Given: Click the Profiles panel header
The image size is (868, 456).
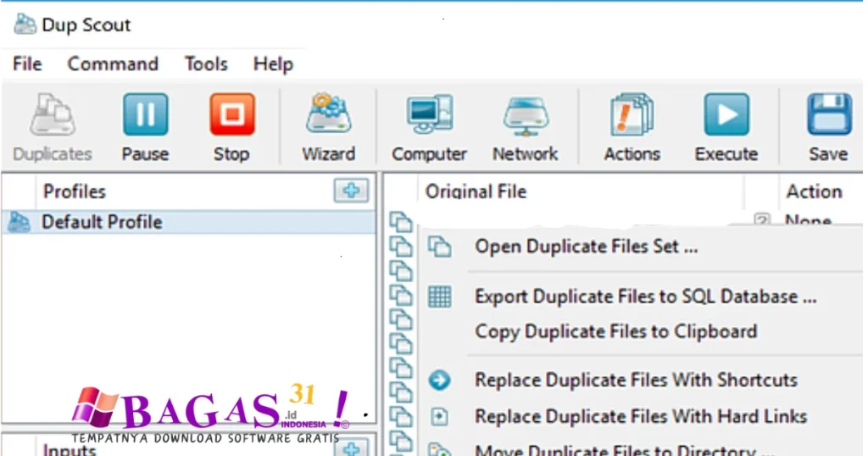Looking at the screenshot, I should coord(75,192).
